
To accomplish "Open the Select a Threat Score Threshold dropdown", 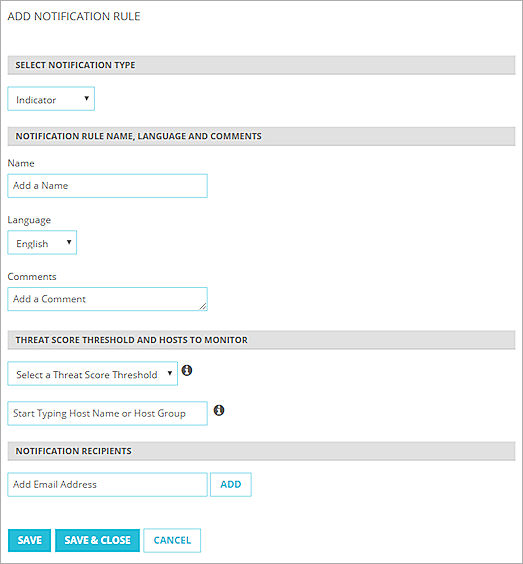I will click(x=92, y=373).
